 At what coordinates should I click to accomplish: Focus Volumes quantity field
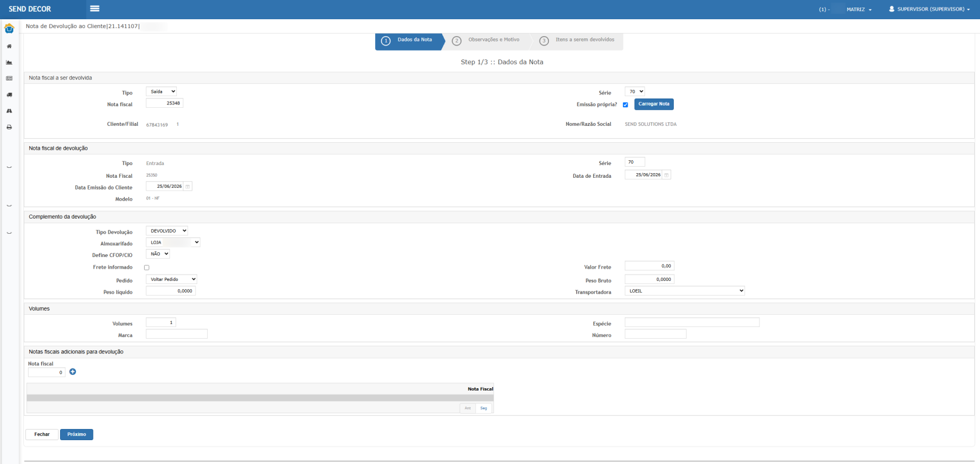point(161,322)
